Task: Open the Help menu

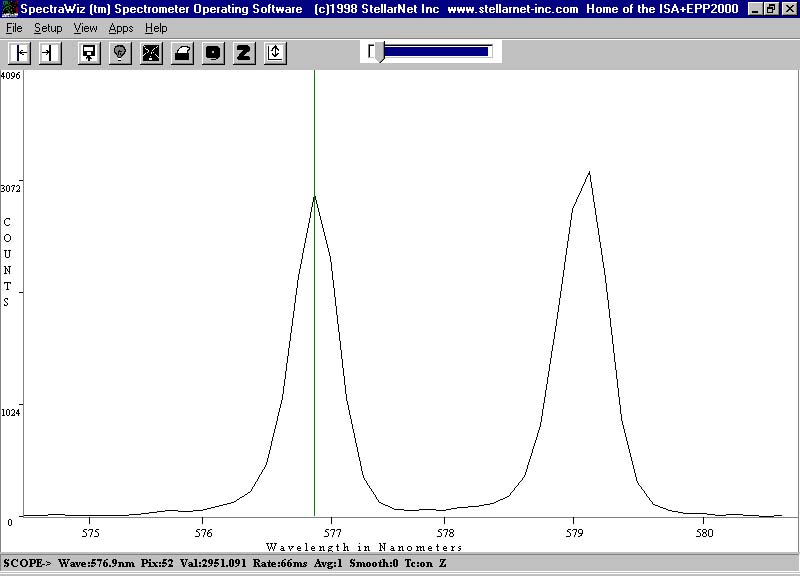Action: (x=156, y=28)
